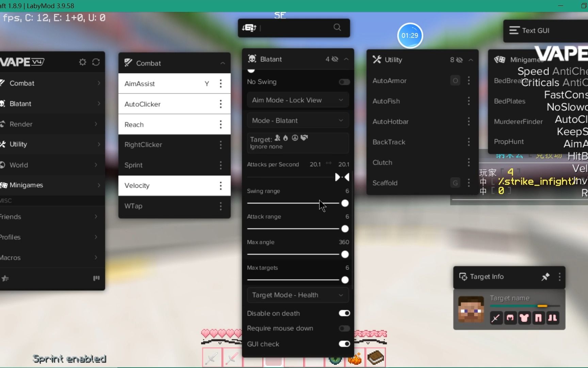
Task: Toggle No Swing switch
Action: click(344, 82)
